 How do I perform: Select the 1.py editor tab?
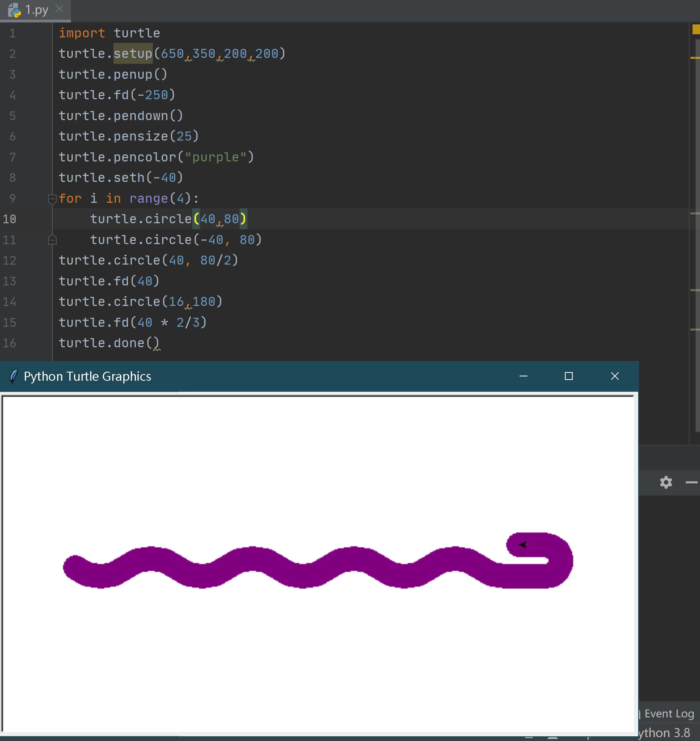tap(35, 10)
